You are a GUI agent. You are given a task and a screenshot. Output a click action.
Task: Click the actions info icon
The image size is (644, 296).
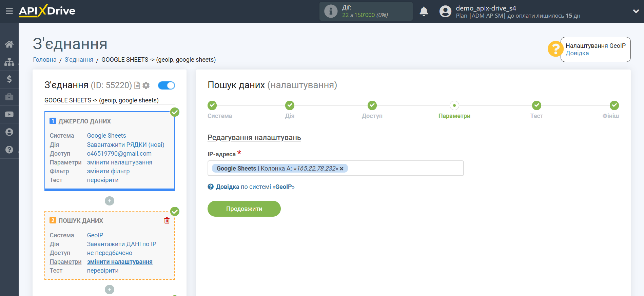331,11
